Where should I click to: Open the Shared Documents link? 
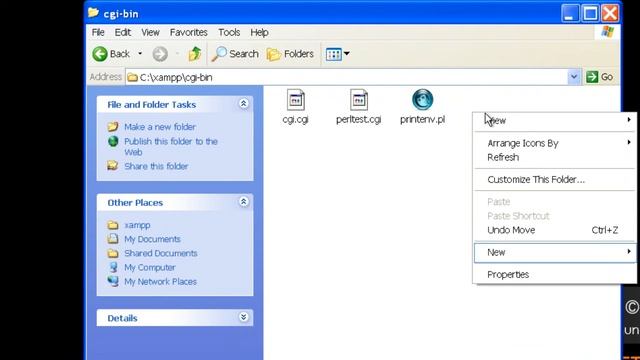point(161,253)
